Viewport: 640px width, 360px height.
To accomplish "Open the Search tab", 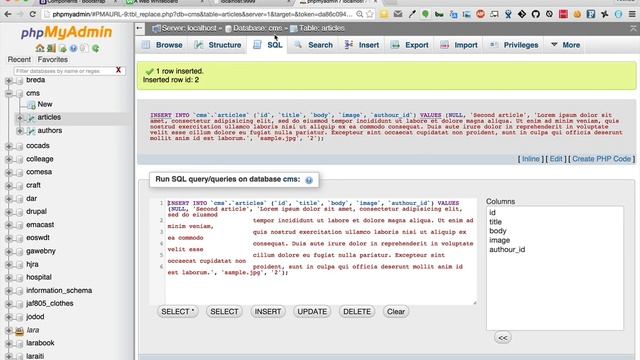I will click(314, 45).
